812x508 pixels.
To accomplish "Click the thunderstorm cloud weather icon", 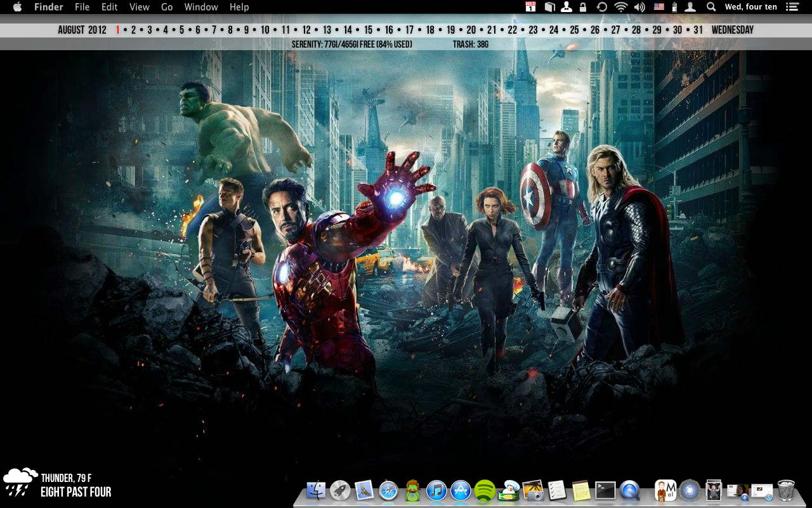I will click(20, 482).
